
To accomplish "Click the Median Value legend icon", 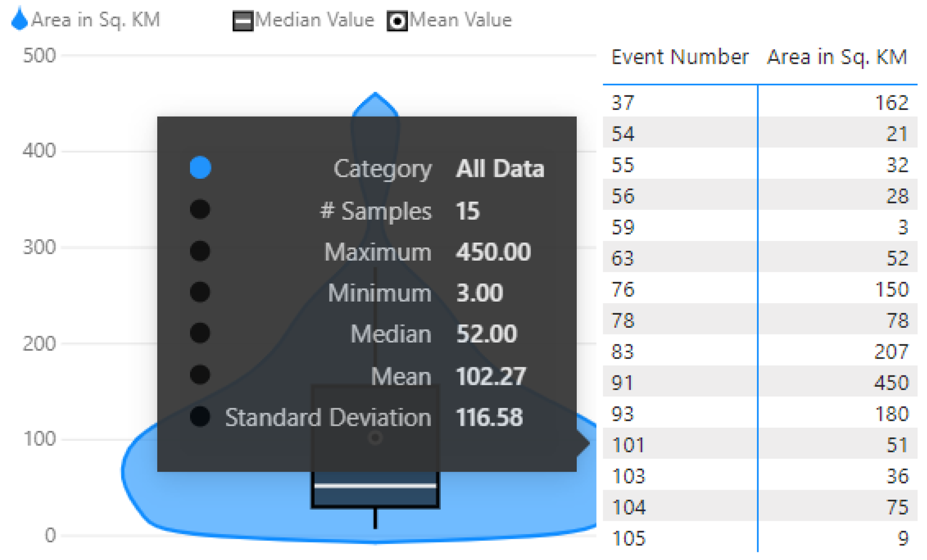I will [x=243, y=21].
